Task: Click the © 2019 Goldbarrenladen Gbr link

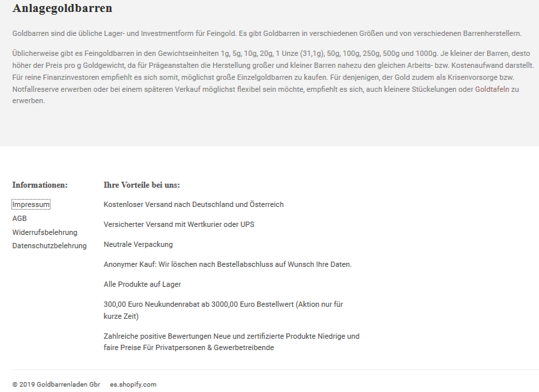Action: (x=56, y=384)
